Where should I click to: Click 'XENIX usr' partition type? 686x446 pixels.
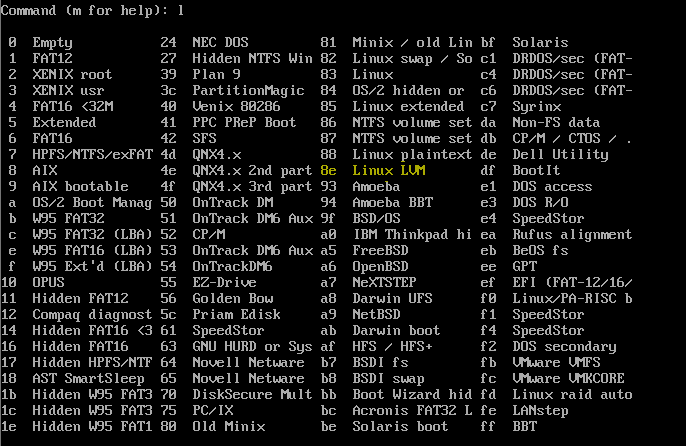pyautogui.click(x=68, y=90)
